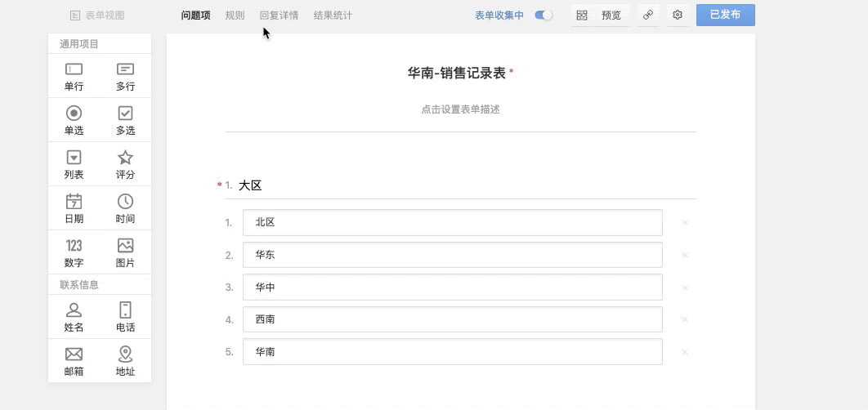The height and width of the screenshot is (410, 868).
Task: Insert a time (时间) field
Action: (x=125, y=208)
